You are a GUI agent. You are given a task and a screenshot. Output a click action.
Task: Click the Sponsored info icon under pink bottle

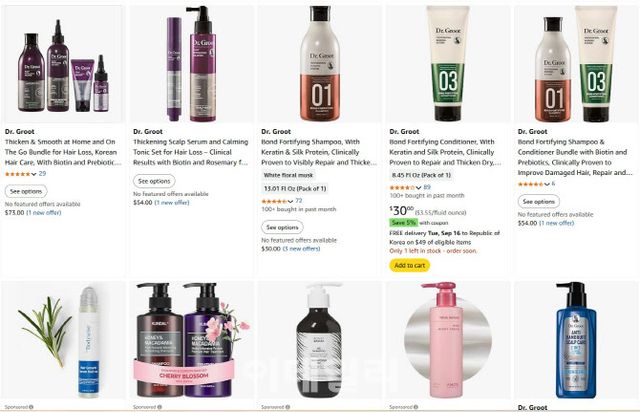(x=416, y=407)
